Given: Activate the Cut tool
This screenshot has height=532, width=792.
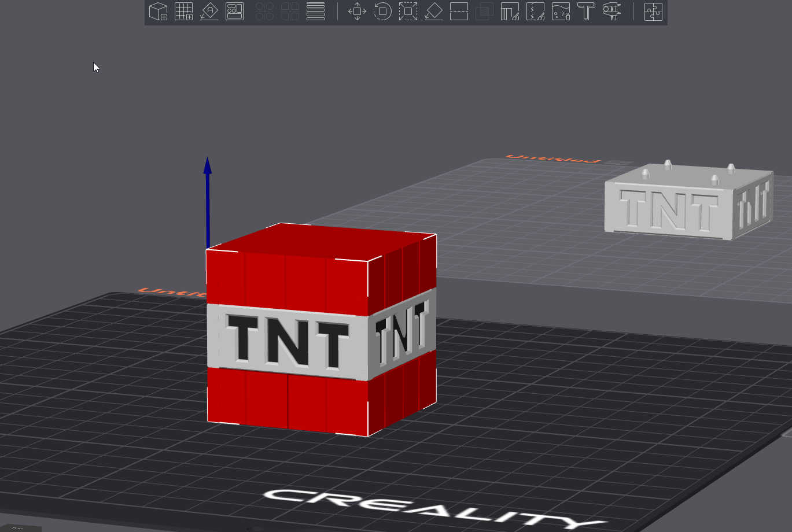Looking at the screenshot, I should [459, 12].
